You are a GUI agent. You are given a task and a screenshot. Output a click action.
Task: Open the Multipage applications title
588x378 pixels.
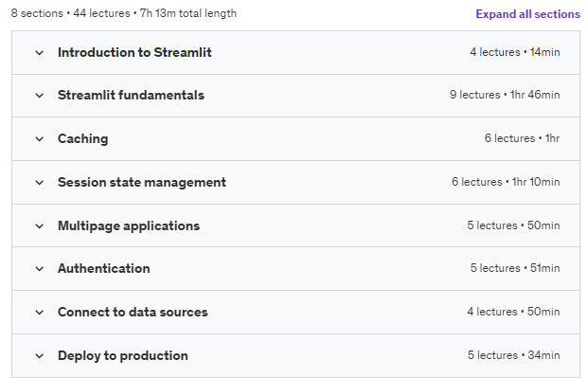pyautogui.click(x=129, y=225)
